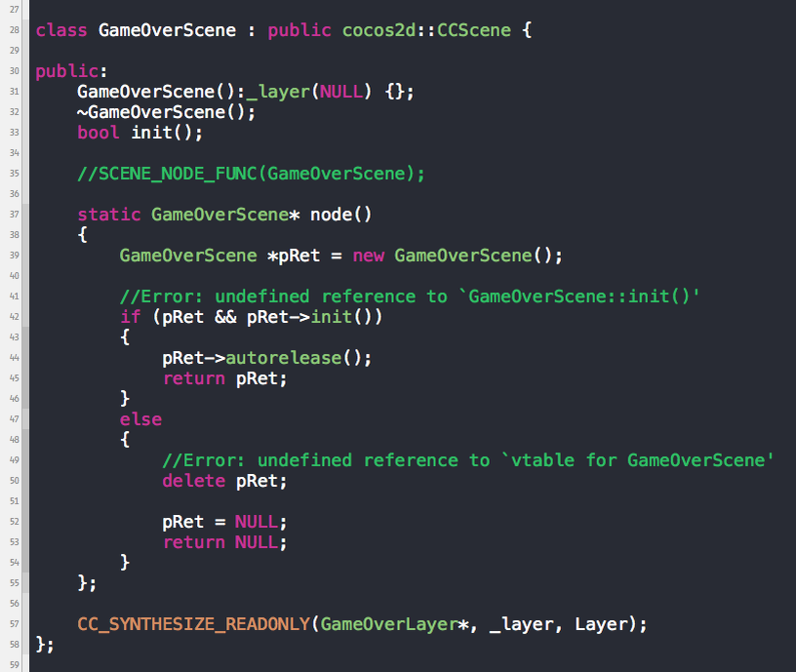The image size is (796, 672).
Task: Click the GameOverScene::init() undefined reference comment
Action: pyautogui.click(x=409, y=296)
